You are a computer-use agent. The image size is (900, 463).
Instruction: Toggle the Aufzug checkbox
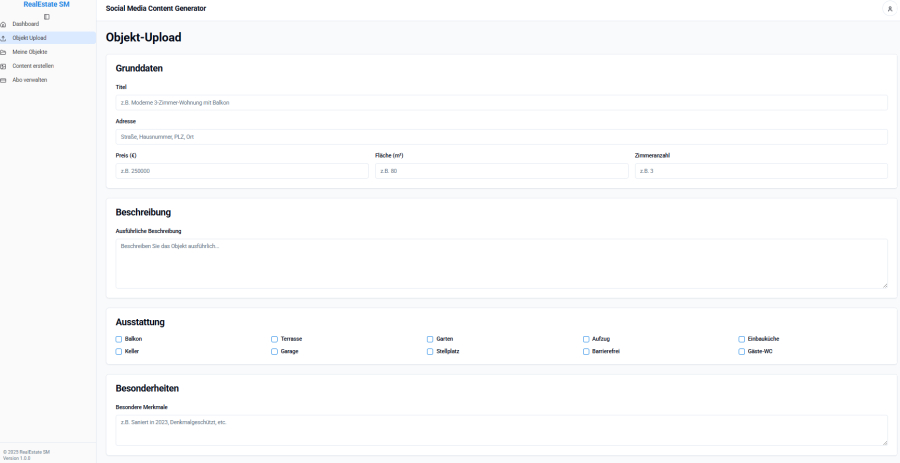586,339
